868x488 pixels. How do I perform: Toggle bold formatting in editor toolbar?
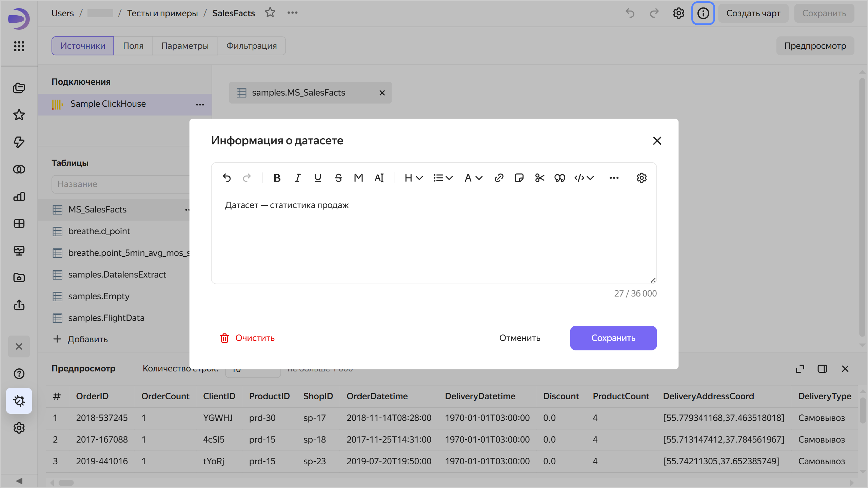(x=277, y=178)
